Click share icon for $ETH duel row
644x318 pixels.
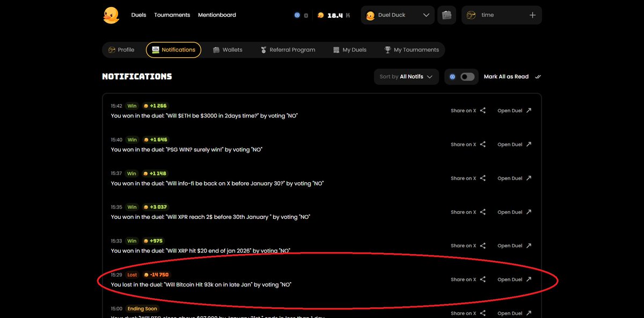tap(483, 110)
